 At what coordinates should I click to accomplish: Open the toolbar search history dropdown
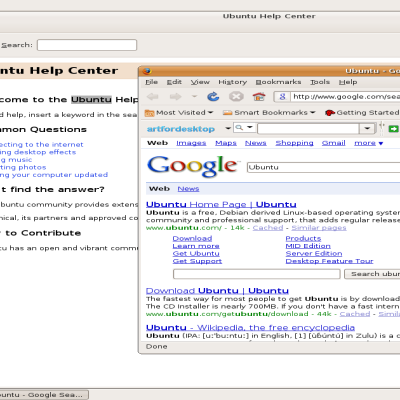coord(367,129)
